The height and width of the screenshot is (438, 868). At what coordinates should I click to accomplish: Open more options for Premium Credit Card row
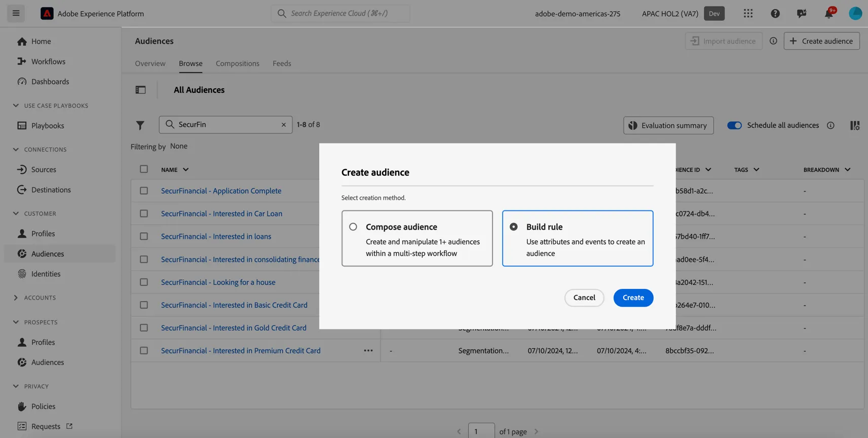coord(368,350)
